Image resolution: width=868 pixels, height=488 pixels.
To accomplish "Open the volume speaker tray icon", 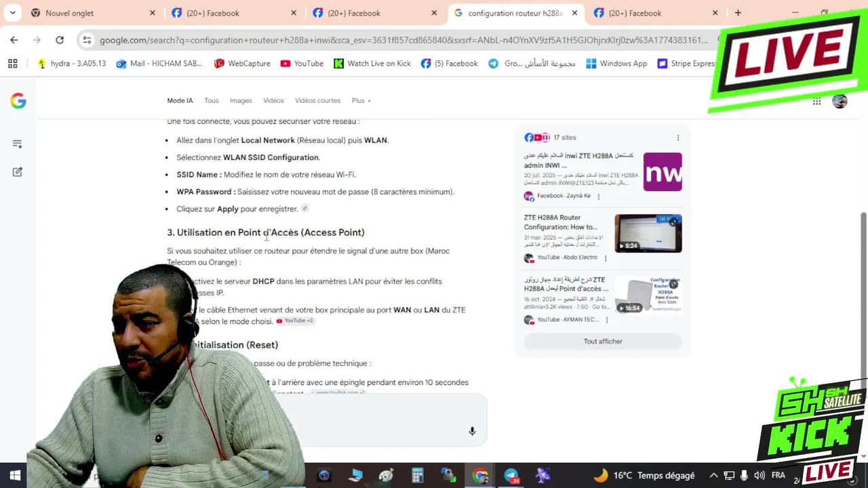I will pos(759,476).
